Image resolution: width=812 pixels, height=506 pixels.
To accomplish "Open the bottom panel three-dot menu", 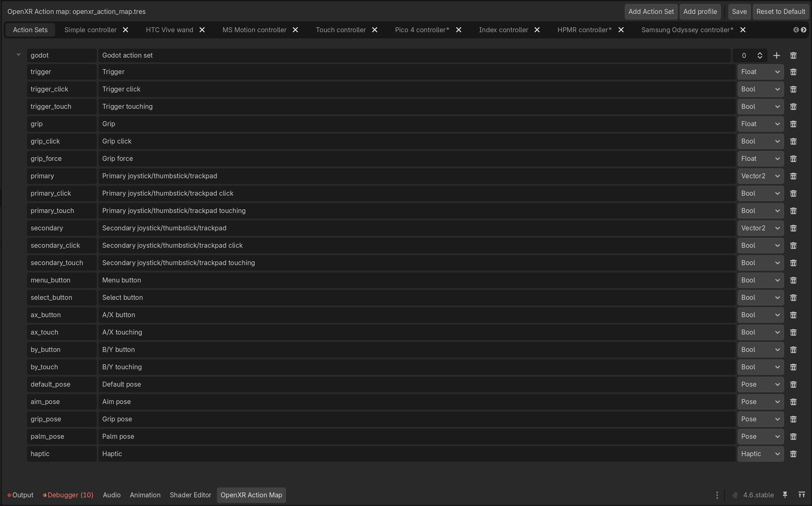I will (x=717, y=495).
